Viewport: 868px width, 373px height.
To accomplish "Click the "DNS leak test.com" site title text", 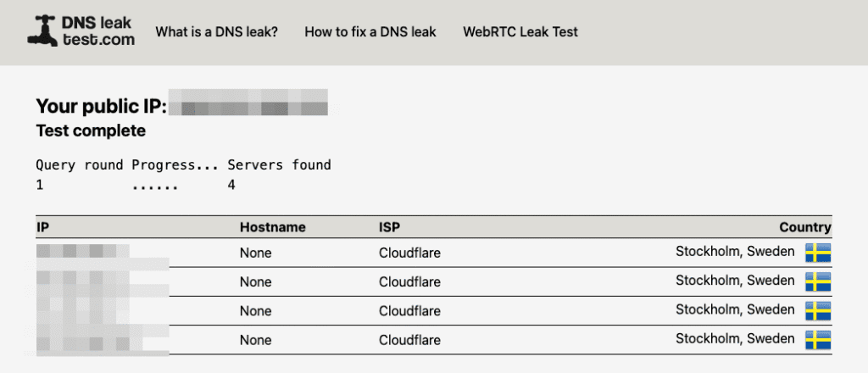I will [x=98, y=32].
